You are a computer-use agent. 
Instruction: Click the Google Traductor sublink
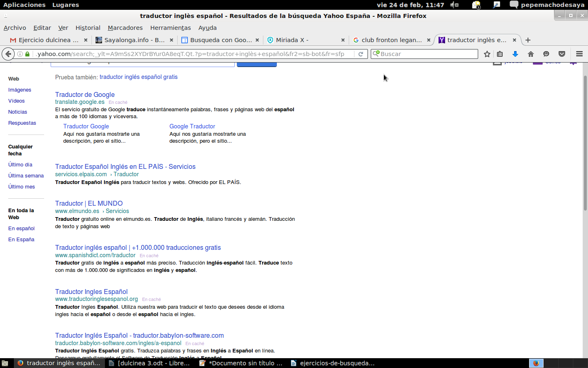[192, 126]
